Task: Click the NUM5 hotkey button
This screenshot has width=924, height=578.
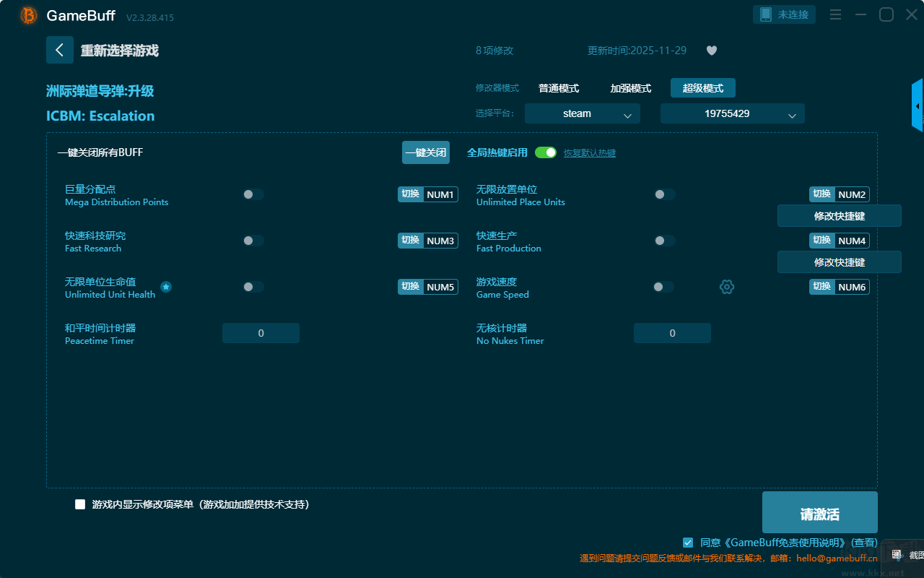Action: coord(428,287)
